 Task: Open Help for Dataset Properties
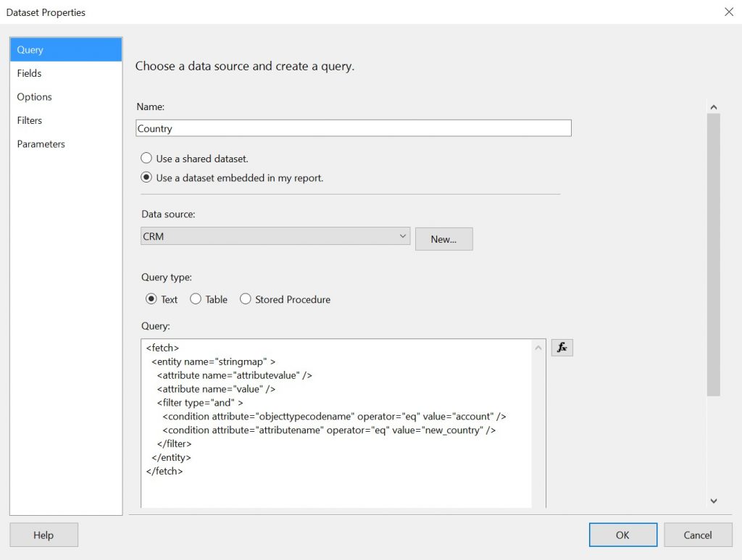coord(43,535)
